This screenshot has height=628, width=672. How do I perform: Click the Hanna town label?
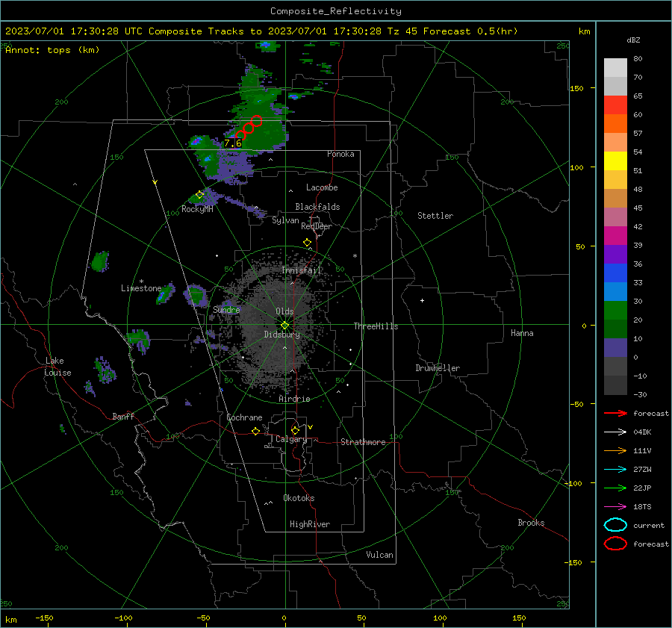522,333
